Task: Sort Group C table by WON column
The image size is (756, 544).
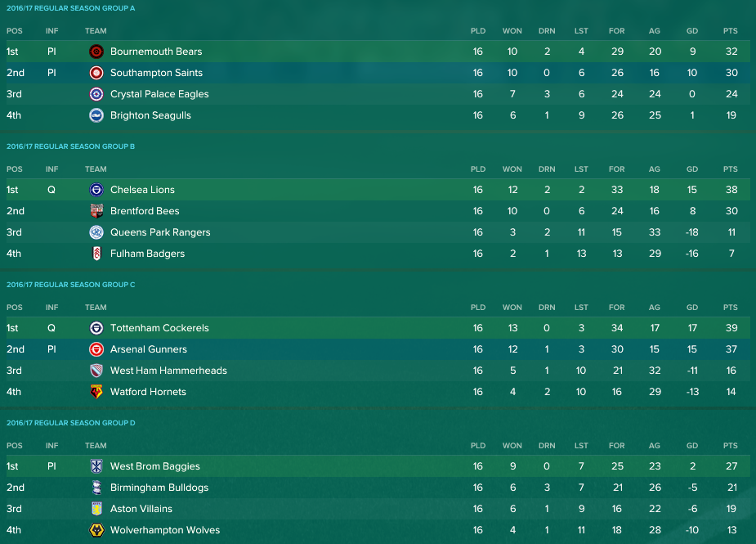Action: [512, 308]
